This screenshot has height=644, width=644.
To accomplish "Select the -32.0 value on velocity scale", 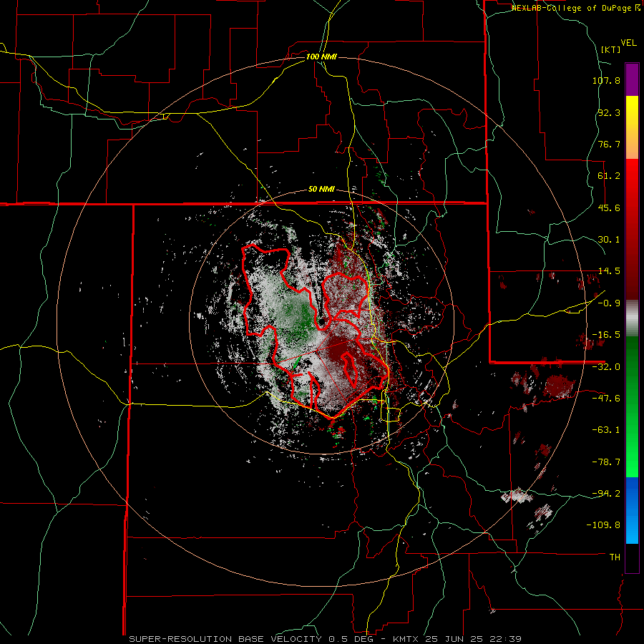I will tap(606, 367).
